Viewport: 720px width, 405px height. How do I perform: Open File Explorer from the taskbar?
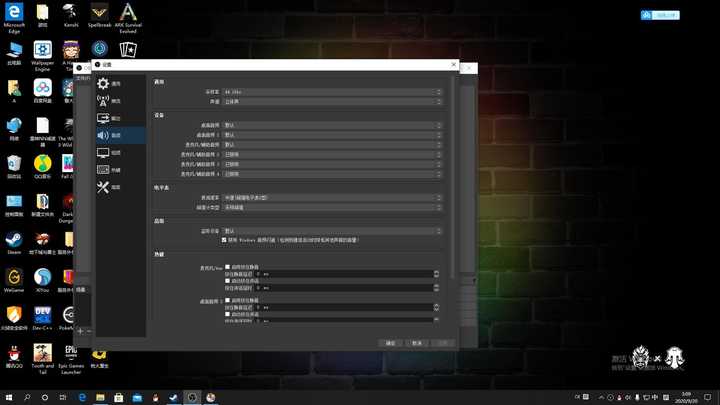coord(100,397)
